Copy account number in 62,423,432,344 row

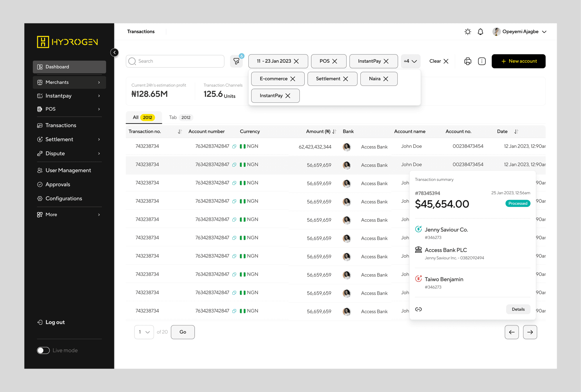[x=234, y=147]
